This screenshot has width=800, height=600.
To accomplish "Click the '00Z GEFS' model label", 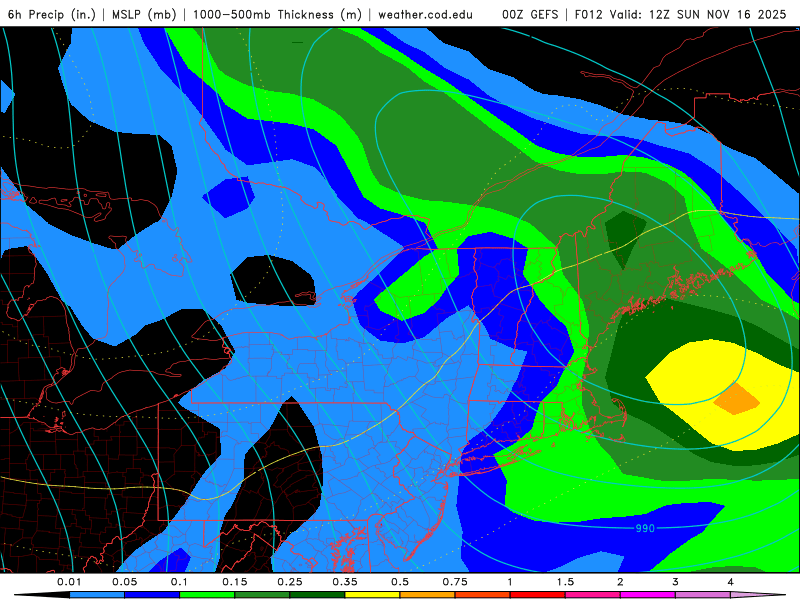I will pyautogui.click(x=530, y=14).
